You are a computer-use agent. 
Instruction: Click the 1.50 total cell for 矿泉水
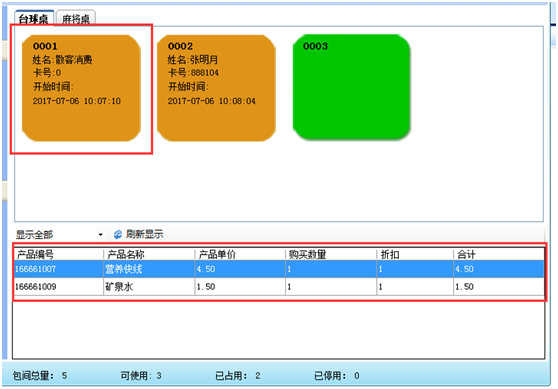point(464,287)
